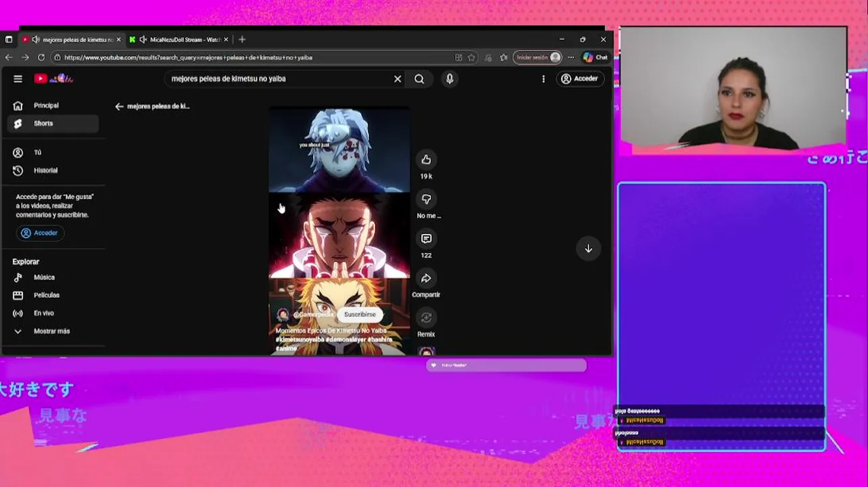The width and height of the screenshot is (868, 487).
Task: Open the comments icon showing 122
Action: click(426, 239)
